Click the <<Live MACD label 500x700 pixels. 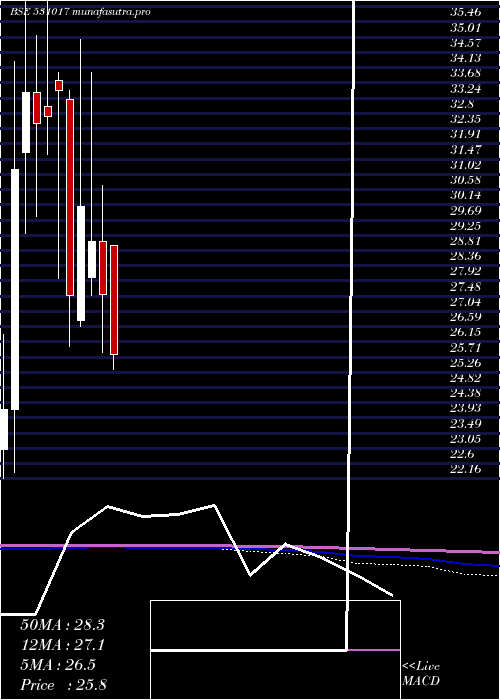(x=421, y=674)
